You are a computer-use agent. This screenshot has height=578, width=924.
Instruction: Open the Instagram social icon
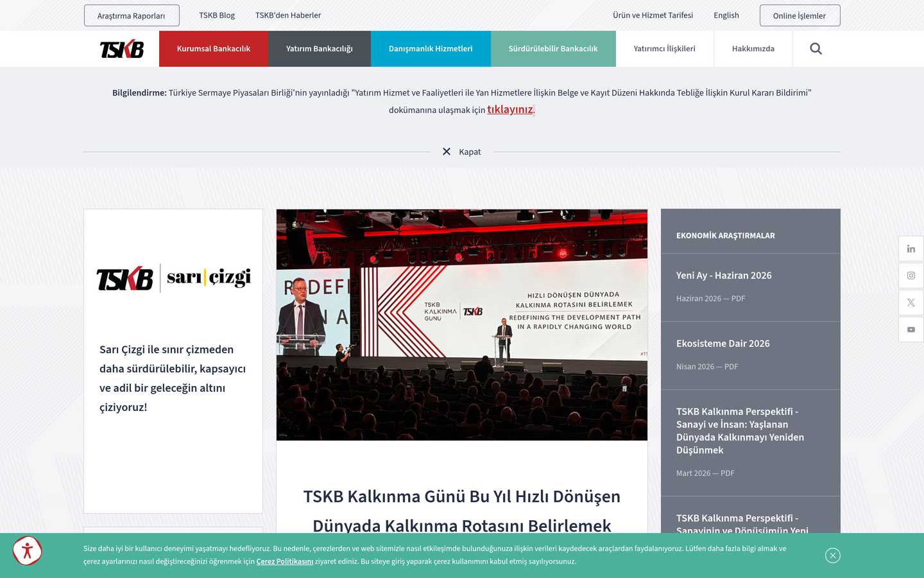click(911, 276)
